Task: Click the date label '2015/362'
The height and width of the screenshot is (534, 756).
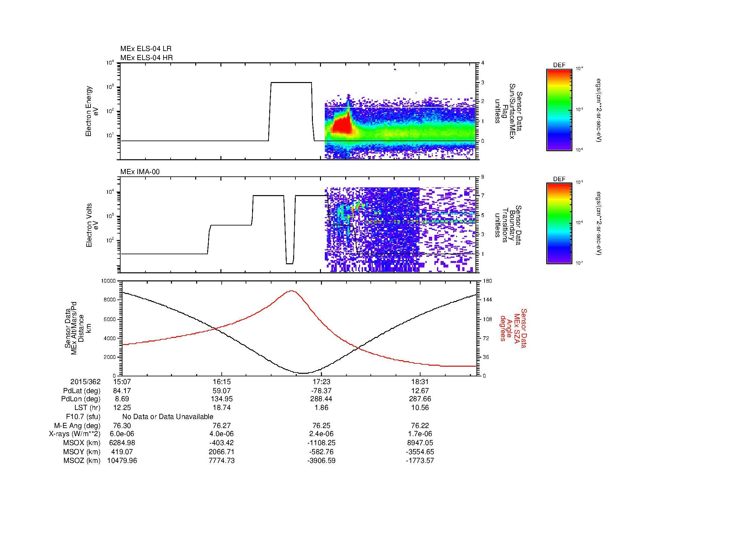Action: click(86, 382)
